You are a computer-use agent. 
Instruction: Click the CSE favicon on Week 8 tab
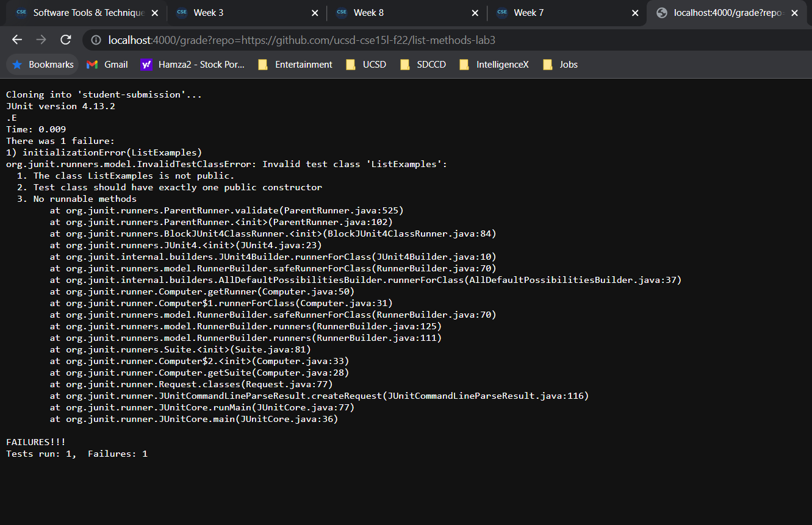342,13
